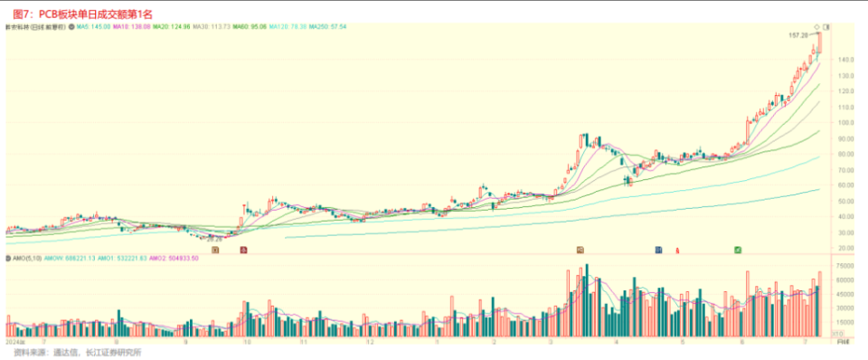Click the source note 资料来源 below chart
868x360 pixels.
tap(77, 353)
